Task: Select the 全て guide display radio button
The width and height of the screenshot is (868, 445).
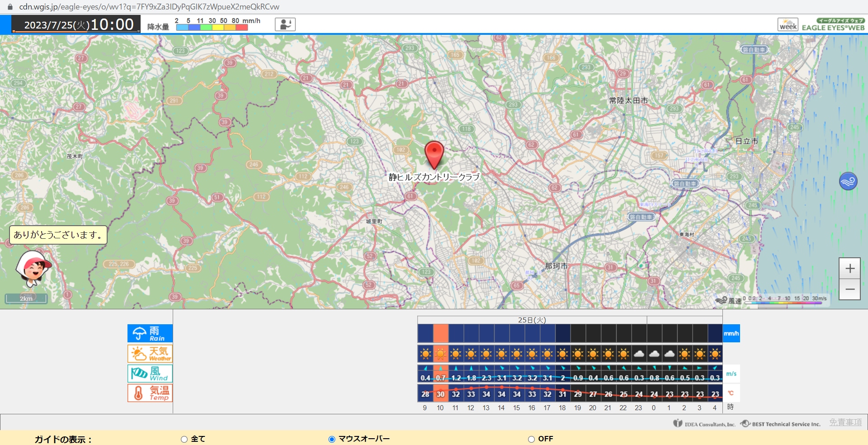Action: tap(184, 439)
